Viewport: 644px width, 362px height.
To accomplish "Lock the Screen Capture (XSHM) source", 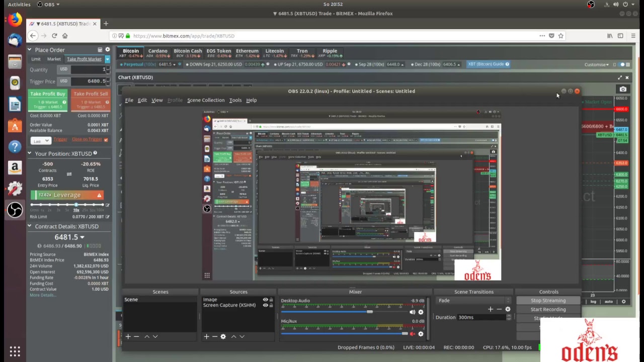I will [271, 305].
